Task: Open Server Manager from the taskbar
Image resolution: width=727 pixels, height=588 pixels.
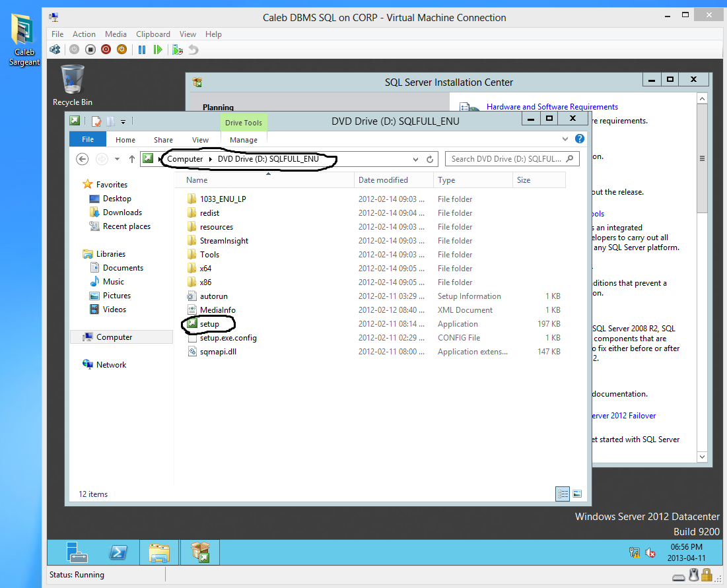Action: point(77,552)
